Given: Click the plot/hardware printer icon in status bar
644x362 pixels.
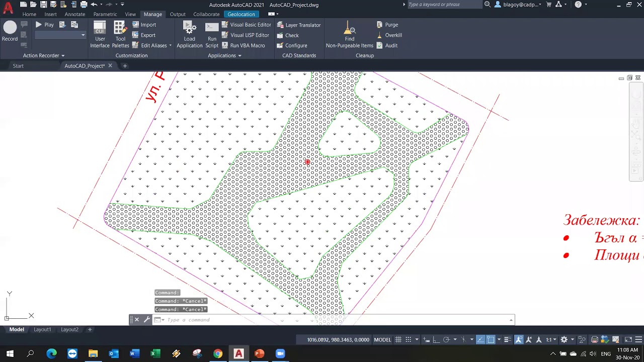Looking at the screenshot, I should coord(594,340).
